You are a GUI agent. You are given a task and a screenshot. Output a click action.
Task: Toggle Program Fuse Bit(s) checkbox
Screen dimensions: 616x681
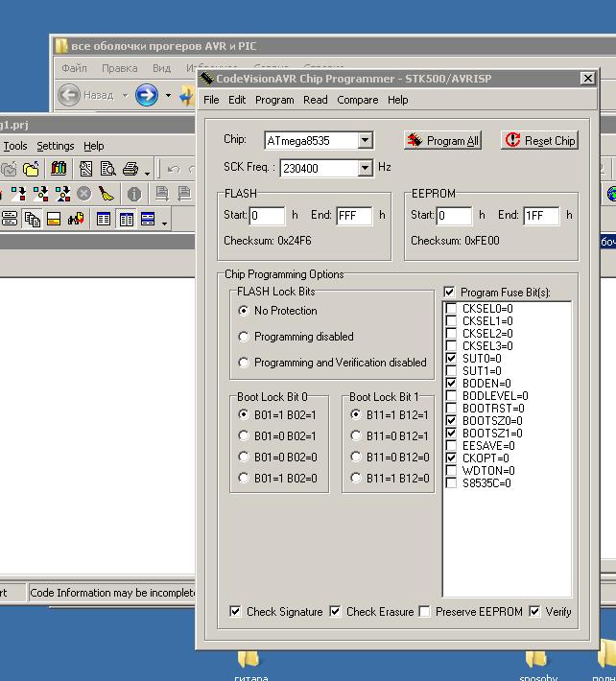coord(450,292)
